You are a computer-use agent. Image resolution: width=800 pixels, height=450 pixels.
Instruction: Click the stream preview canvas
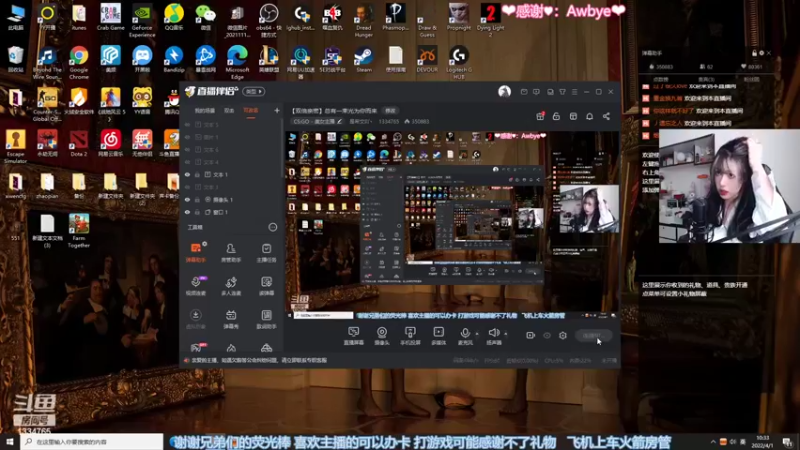click(x=452, y=224)
